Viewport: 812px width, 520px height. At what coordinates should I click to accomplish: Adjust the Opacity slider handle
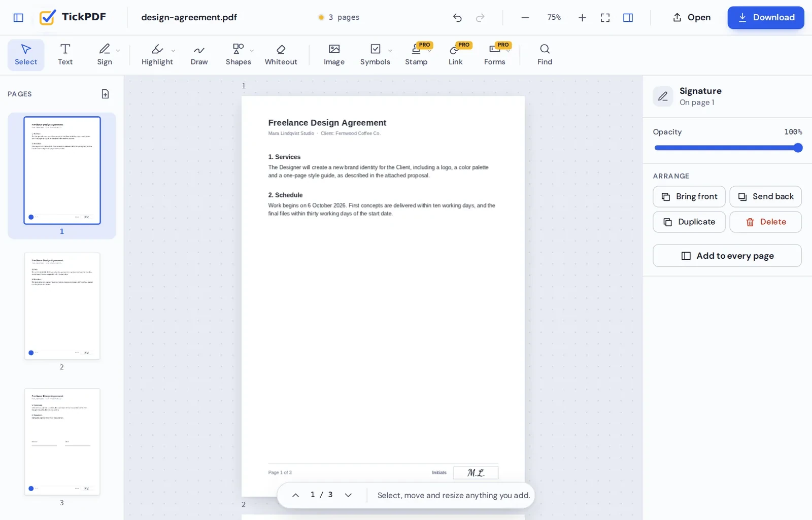pos(798,148)
